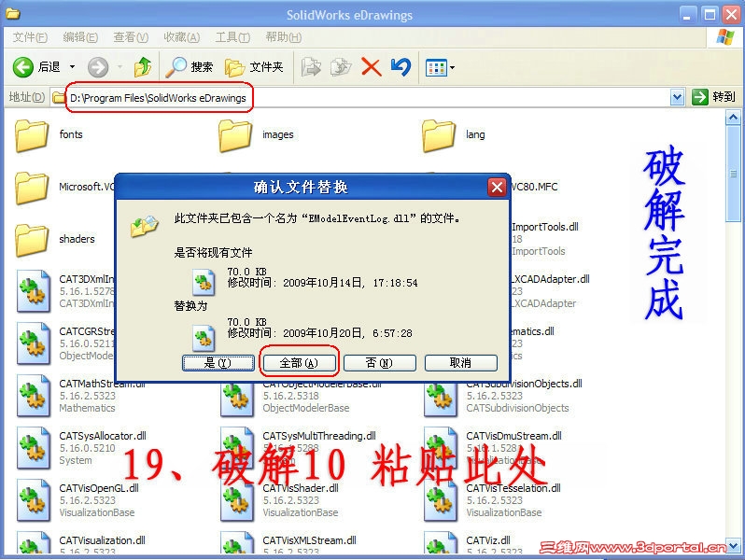Select the CATVisDmuStream.dll file icon
Screen dimensions: 745x560
click(x=440, y=447)
